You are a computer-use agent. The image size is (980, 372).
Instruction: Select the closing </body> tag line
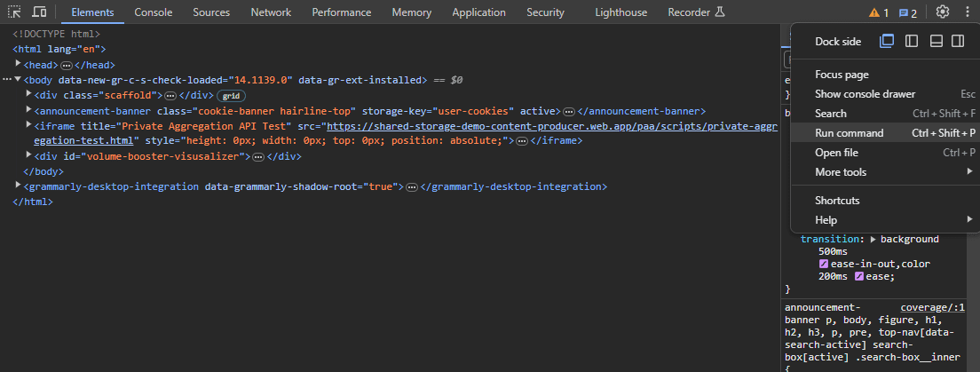click(x=43, y=171)
